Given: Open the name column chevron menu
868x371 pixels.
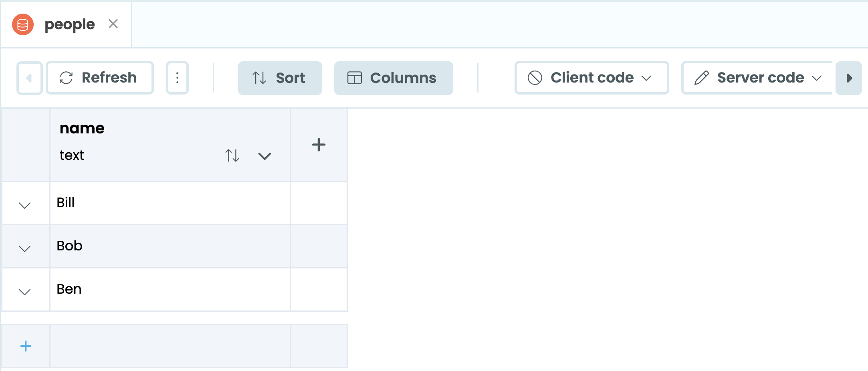Looking at the screenshot, I should [264, 156].
